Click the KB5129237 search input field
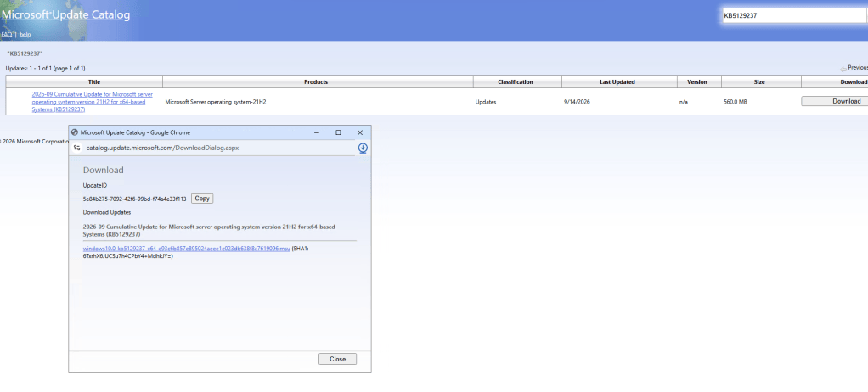 pyautogui.click(x=794, y=15)
